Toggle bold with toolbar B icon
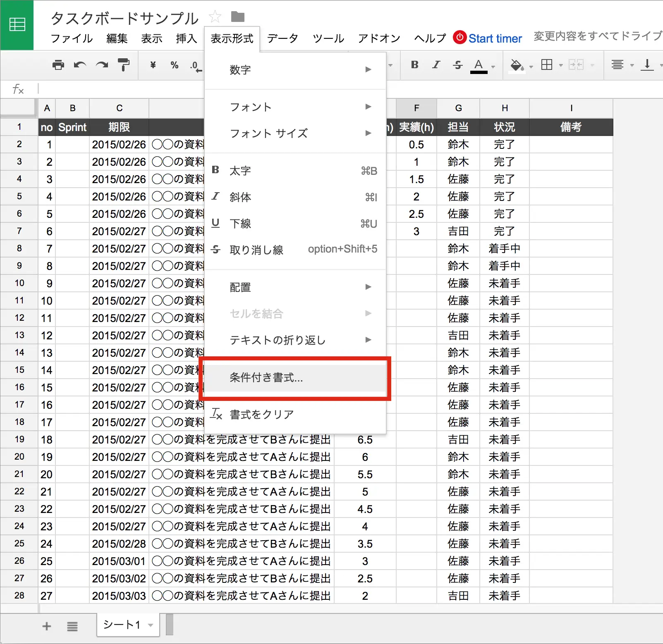The image size is (663, 644). 414,65
